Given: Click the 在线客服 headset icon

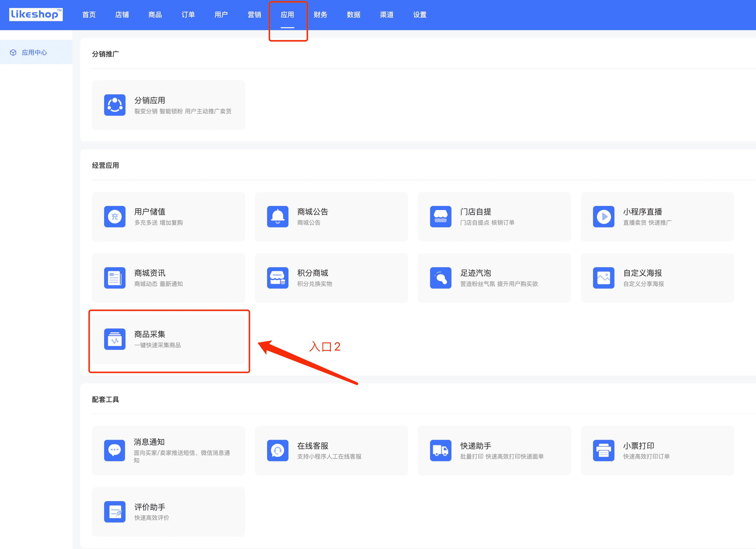Looking at the screenshot, I should [x=278, y=450].
